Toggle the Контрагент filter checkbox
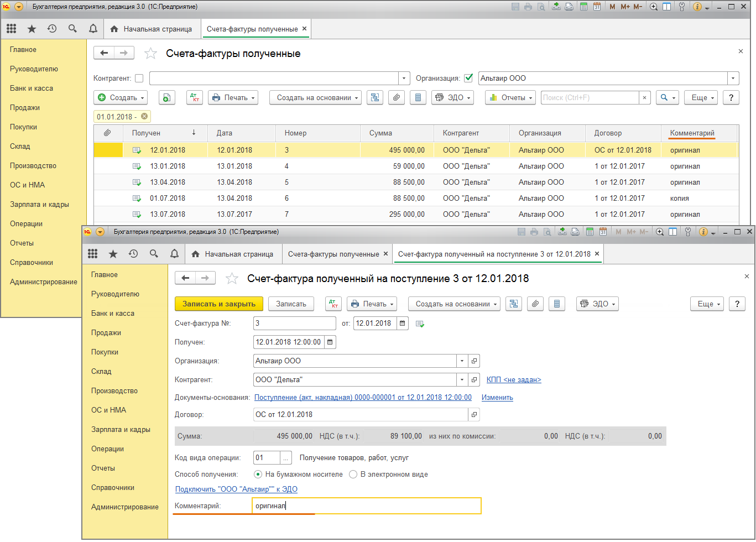Image resolution: width=756 pixels, height=542 pixels. (139, 79)
